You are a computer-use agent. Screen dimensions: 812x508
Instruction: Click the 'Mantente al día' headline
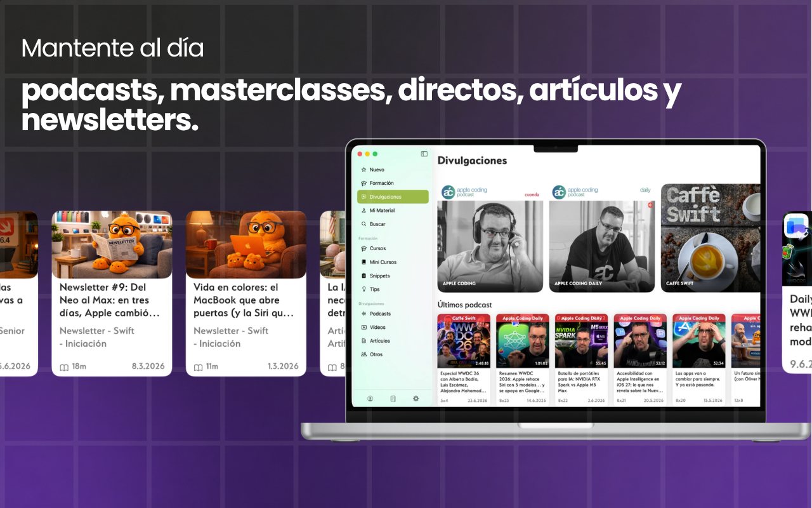pyautogui.click(x=113, y=48)
